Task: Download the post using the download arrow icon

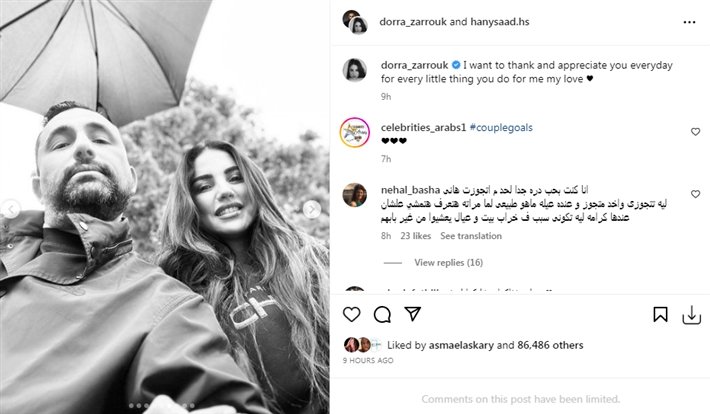Action: click(x=691, y=315)
